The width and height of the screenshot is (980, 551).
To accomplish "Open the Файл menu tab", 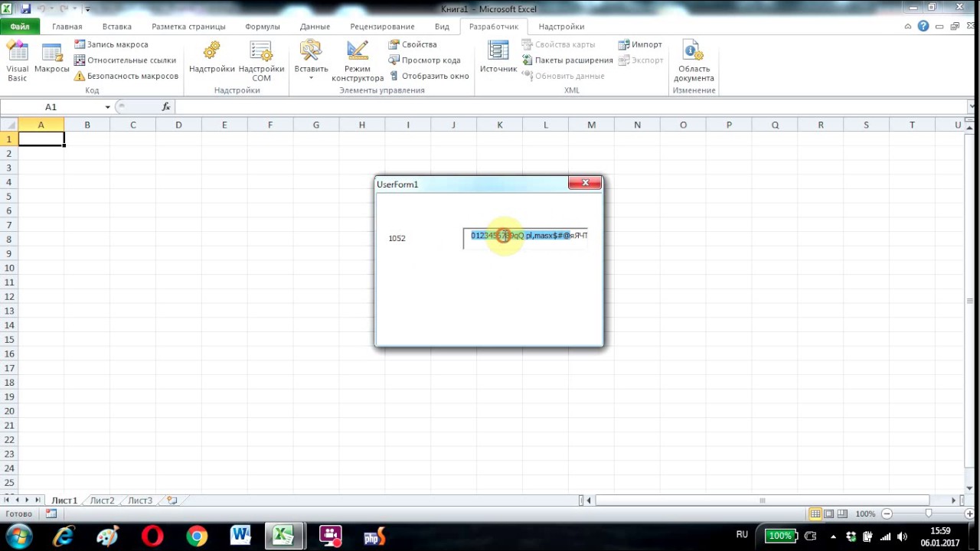I will (20, 26).
